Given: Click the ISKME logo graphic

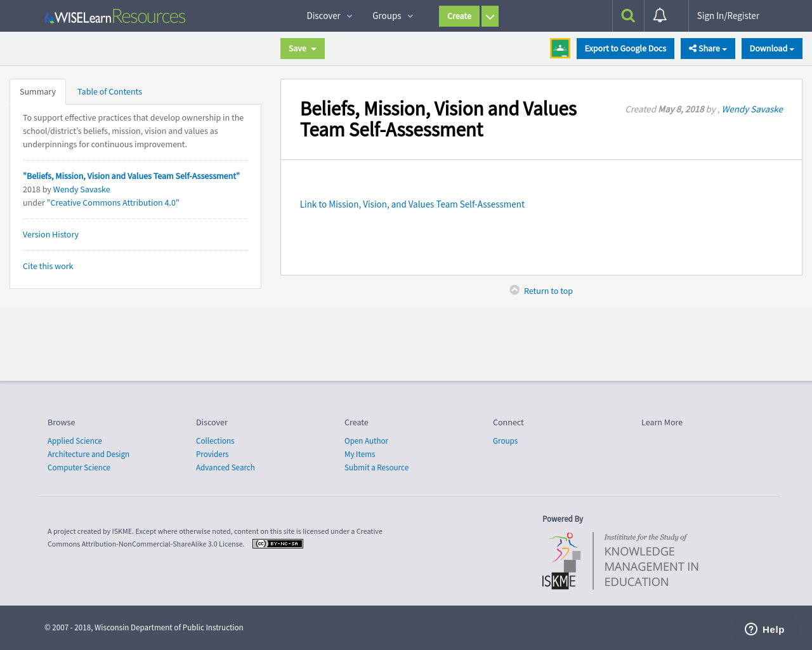Looking at the screenshot, I should click(x=561, y=561).
